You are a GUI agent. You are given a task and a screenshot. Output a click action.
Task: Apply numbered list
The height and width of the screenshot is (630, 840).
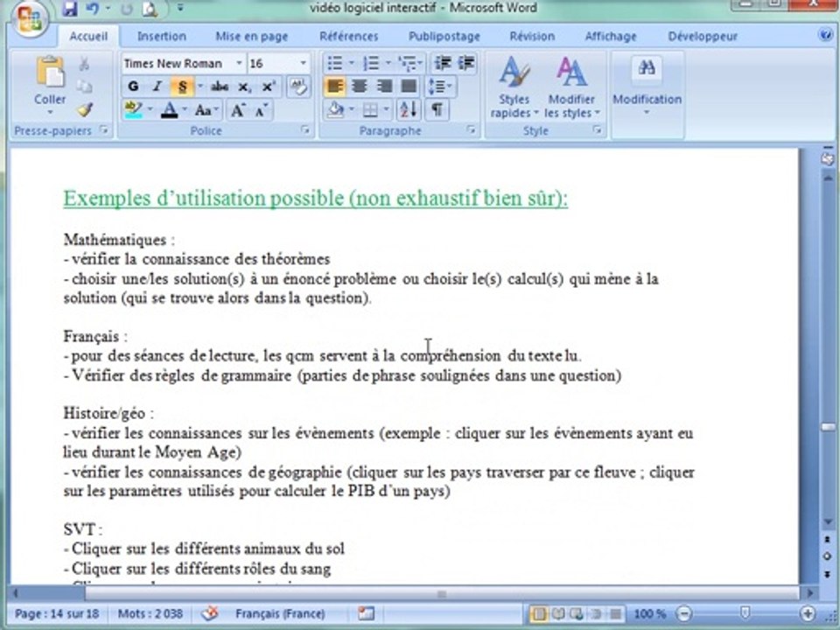[x=371, y=63]
